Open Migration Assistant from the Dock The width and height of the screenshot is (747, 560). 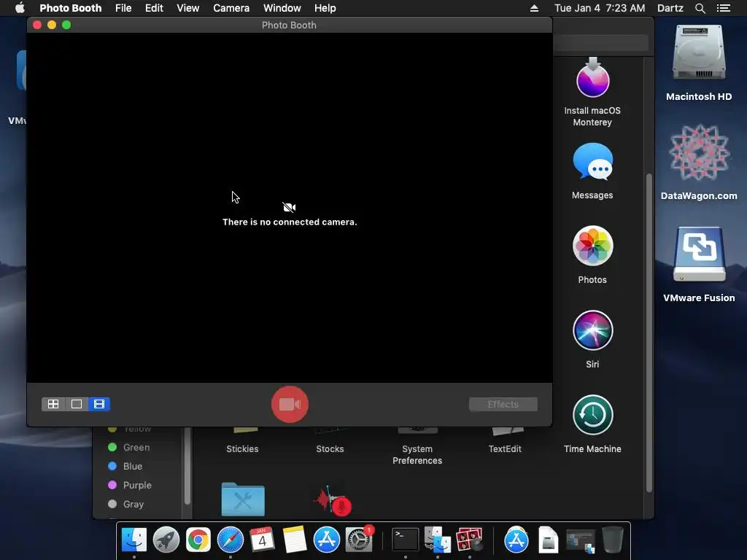pyautogui.click(x=438, y=540)
